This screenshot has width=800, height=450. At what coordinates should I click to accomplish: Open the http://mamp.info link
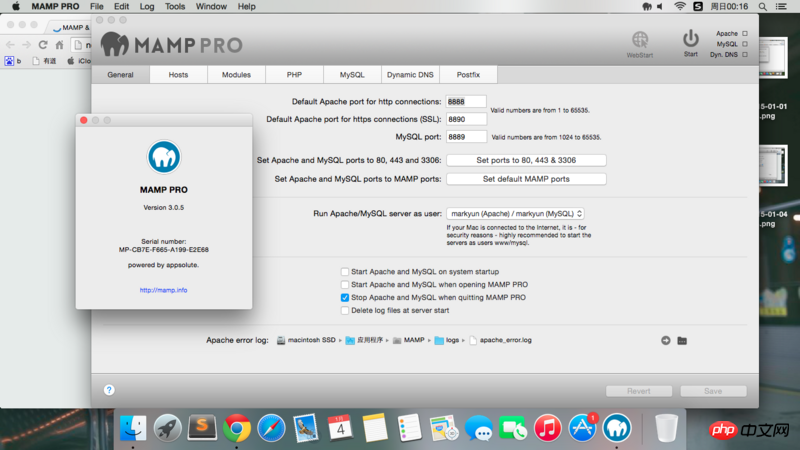pyautogui.click(x=163, y=290)
